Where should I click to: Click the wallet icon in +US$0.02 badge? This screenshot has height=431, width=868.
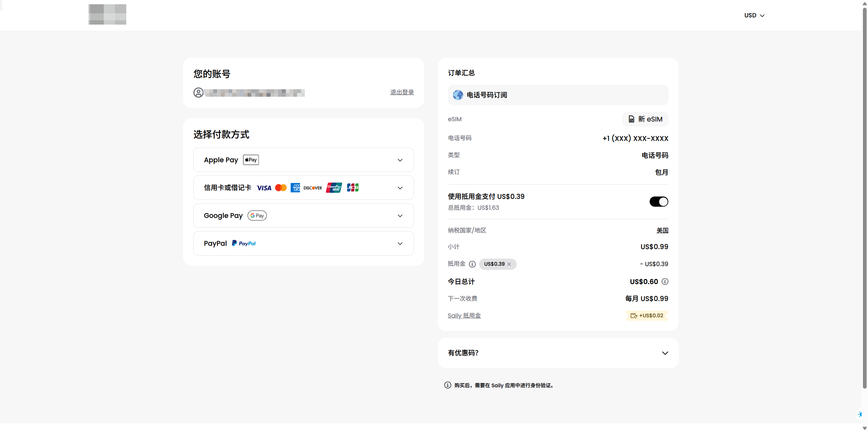634,316
